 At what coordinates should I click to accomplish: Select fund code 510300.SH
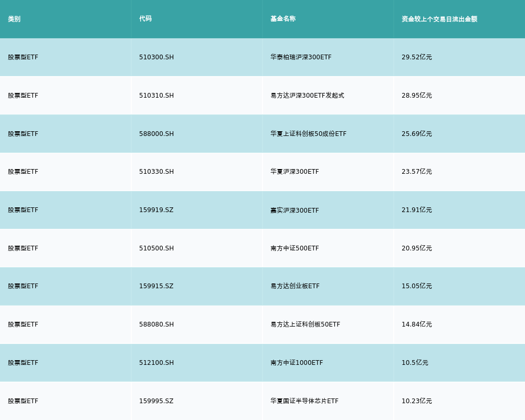(x=156, y=57)
